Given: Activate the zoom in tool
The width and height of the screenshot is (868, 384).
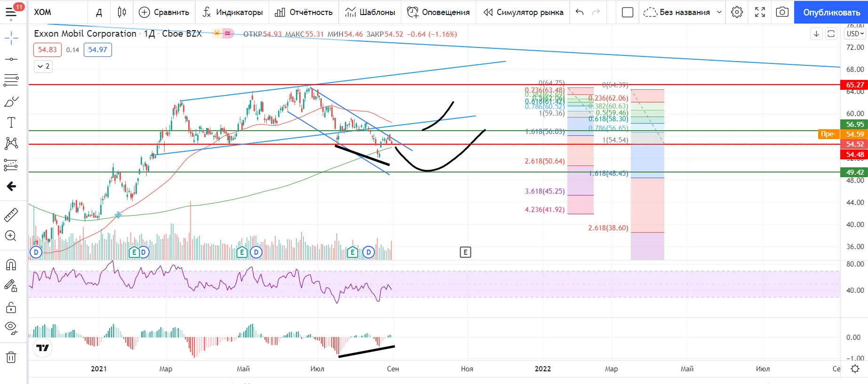Looking at the screenshot, I should 11,236.
